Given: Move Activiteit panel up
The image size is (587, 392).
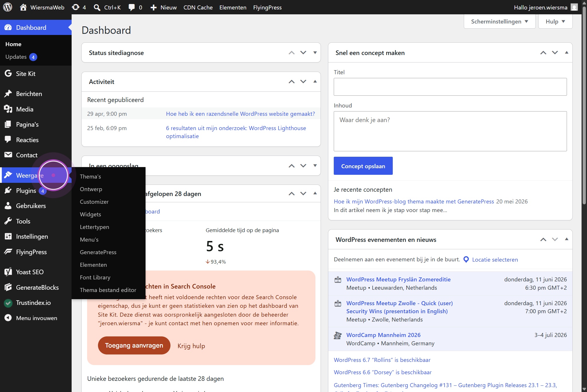Looking at the screenshot, I should coord(292,82).
